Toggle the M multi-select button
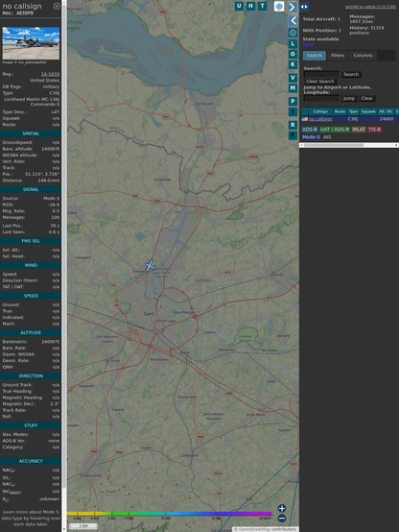Viewport: 399px width, 532px height. (x=293, y=88)
